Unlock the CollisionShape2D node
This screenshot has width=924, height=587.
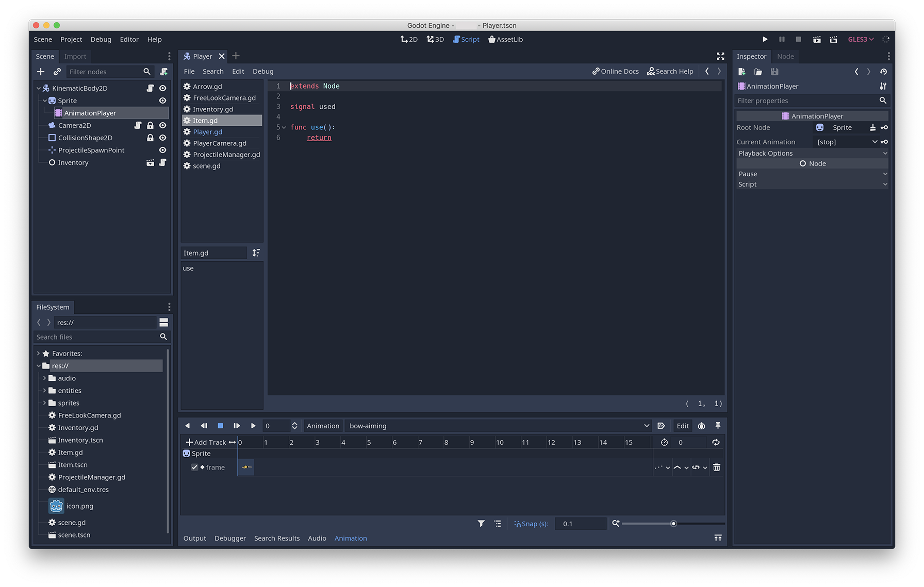(150, 138)
